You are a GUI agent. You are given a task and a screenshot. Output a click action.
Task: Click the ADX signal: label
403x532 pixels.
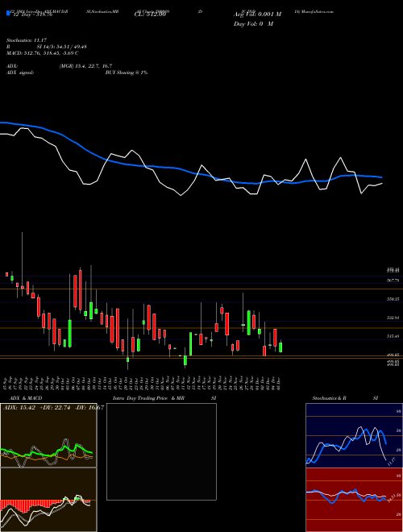click(20, 73)
